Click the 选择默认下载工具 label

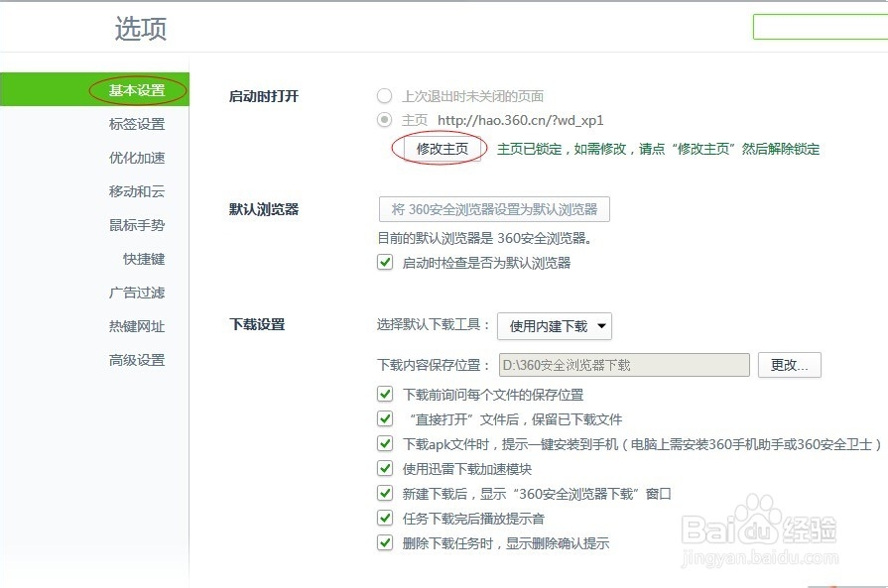(x=434, y=324)
